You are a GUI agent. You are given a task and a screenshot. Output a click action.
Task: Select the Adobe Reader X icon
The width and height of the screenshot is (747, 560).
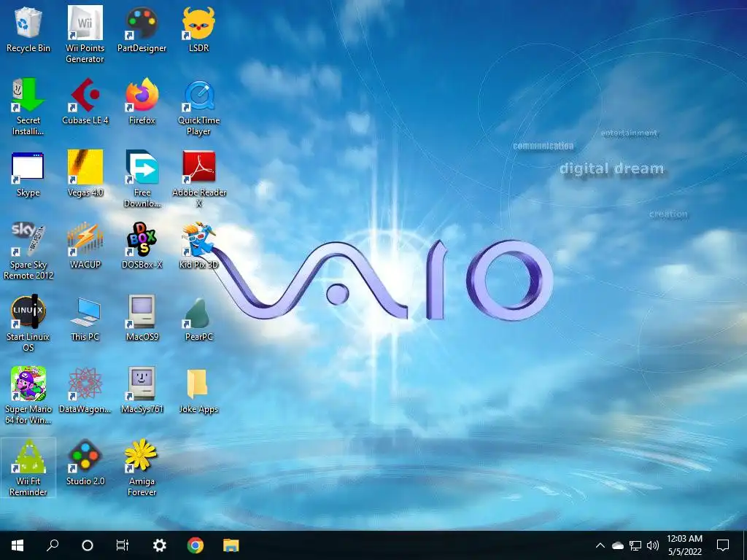click(x=198, y=167)
